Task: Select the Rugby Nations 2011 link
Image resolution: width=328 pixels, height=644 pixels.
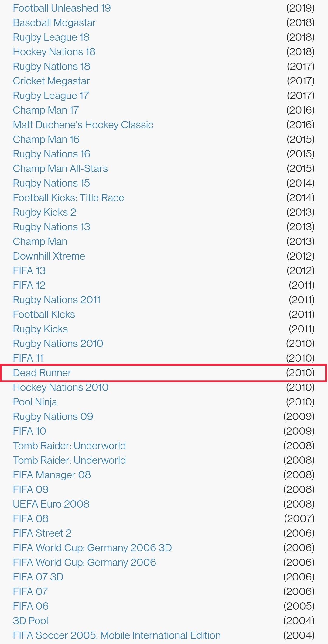Action: click(56, 300)
